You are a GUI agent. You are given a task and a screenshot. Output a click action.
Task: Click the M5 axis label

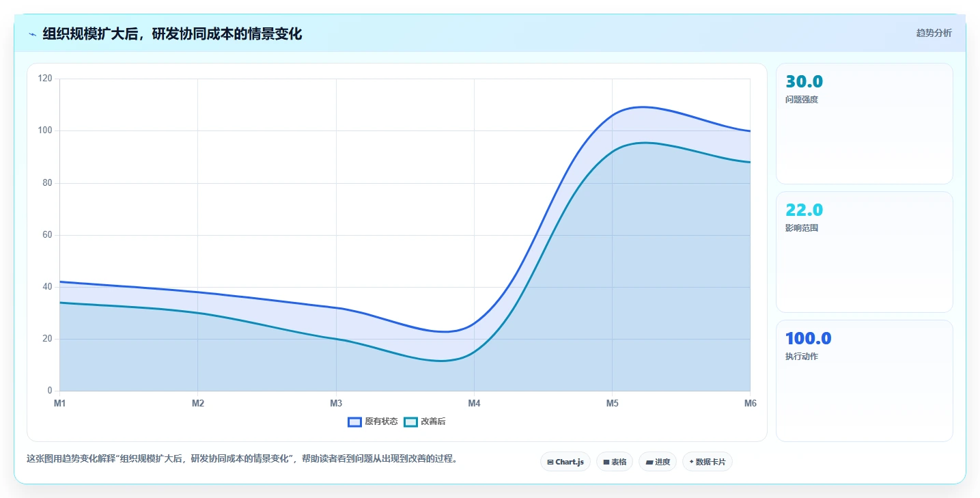pos(613,404)
